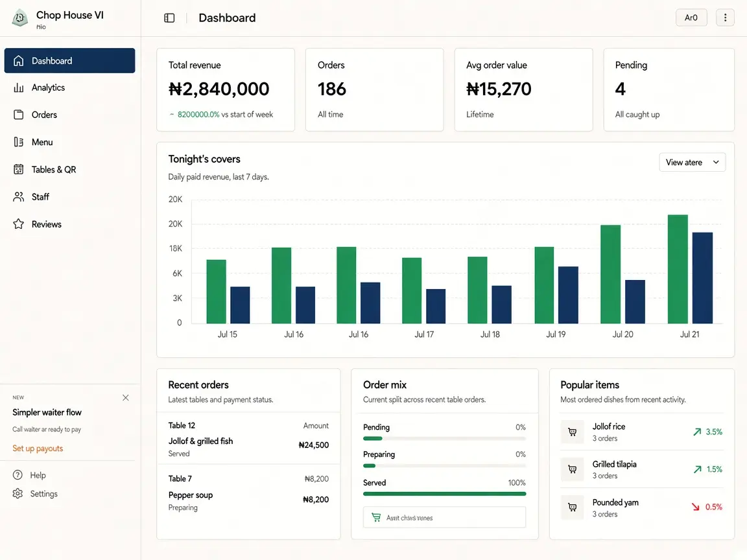
Task: Click the Recent orders heading
Action: tap(198, 385)
